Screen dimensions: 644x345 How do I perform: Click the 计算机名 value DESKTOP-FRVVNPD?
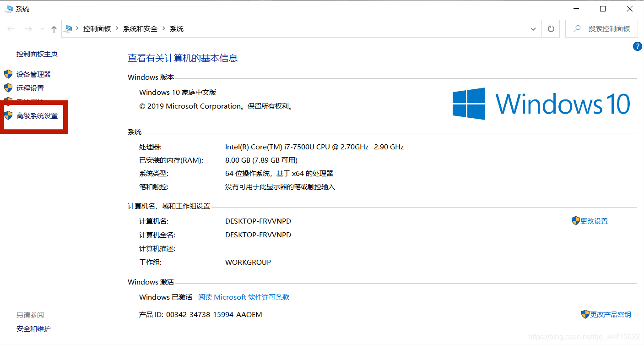(x=258, y=221)
